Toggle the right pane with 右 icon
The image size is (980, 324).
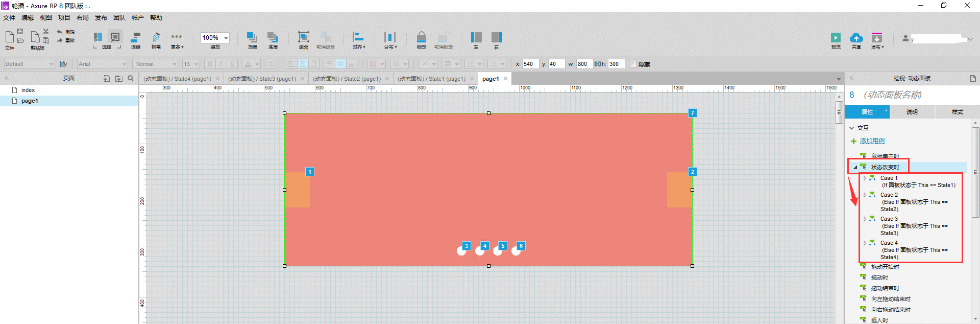[497, 40]
